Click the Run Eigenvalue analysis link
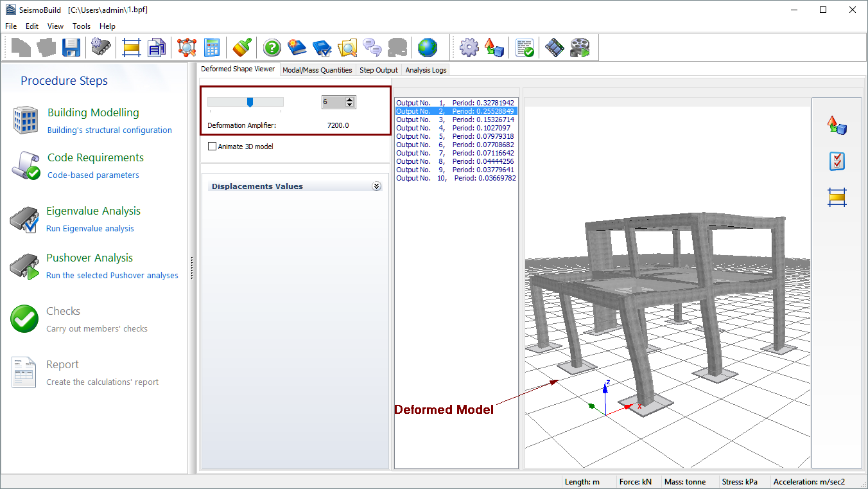Screen dimensions: 868x489 point(90,229)
